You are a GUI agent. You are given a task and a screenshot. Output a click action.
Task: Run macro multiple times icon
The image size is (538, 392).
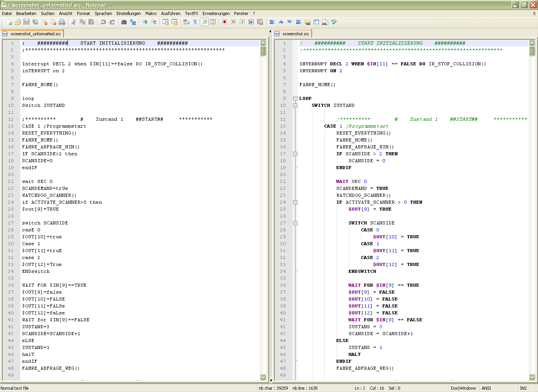click(251, 22)
